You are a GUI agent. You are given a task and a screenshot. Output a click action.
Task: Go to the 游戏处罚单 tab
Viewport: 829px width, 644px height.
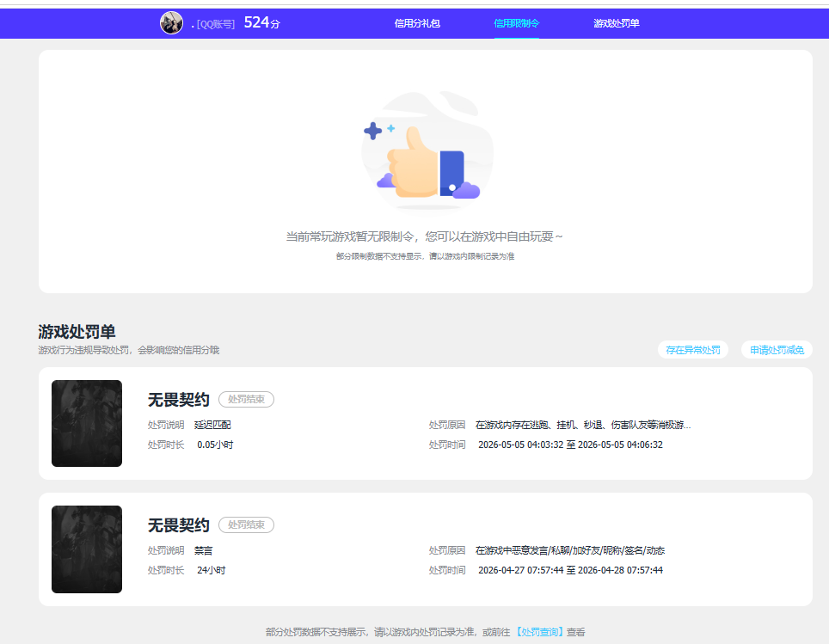click(x=617, y=23)
